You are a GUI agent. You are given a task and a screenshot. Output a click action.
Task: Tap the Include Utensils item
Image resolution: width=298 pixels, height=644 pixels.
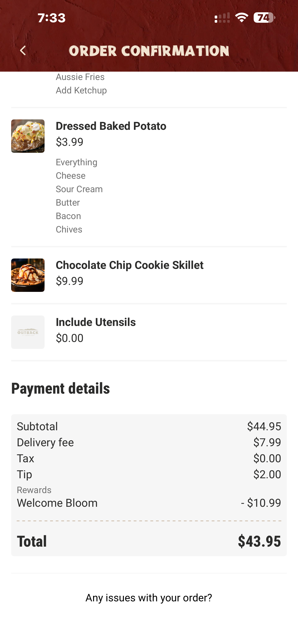pyautogui.click(x=96, y=322)
